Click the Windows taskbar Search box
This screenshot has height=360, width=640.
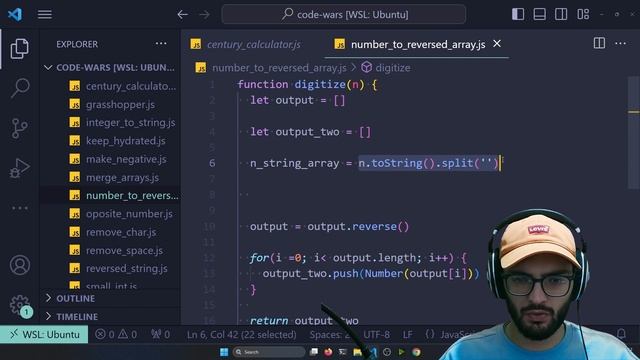(x=269, y=352)
